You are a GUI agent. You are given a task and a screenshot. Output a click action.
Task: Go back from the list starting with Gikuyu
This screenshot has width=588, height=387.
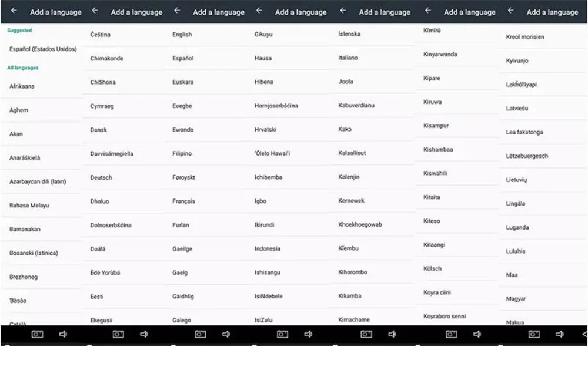(x=259, y=11)
